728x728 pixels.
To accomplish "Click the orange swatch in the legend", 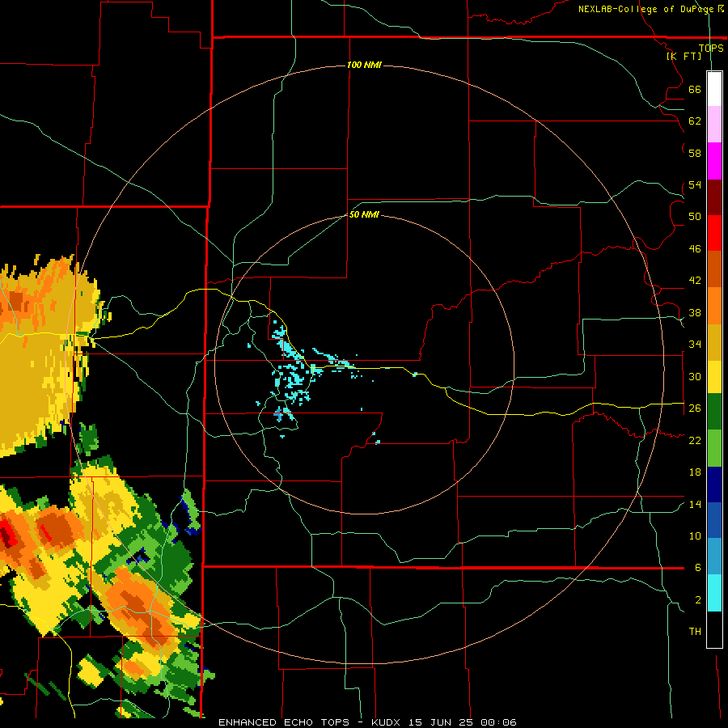I will point(714,306).
